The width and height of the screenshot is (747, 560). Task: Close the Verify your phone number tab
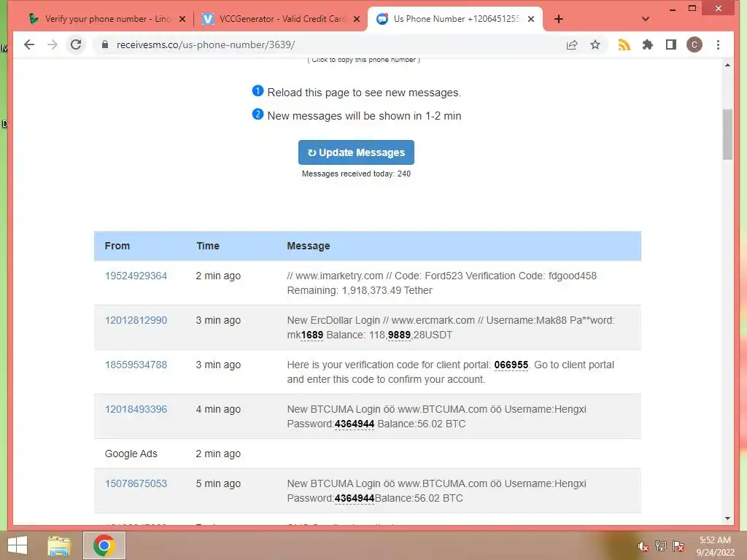tap(182, 19)
